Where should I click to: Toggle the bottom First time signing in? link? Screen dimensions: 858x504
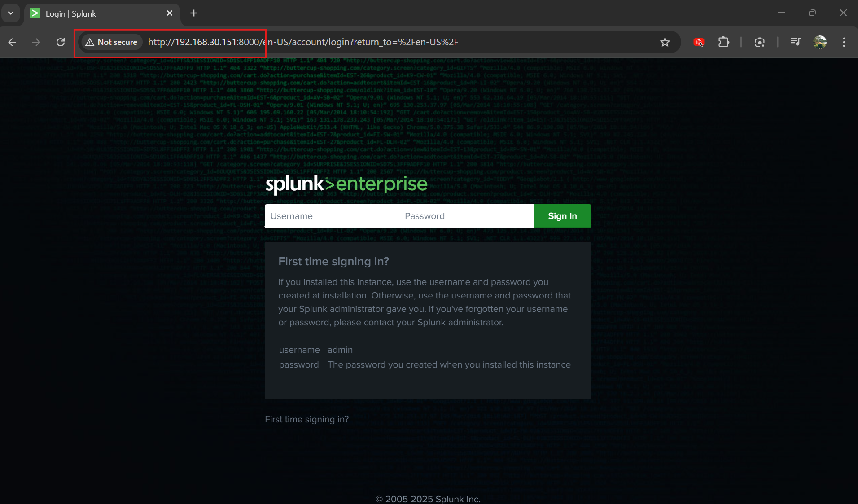(x=306, y=419)
